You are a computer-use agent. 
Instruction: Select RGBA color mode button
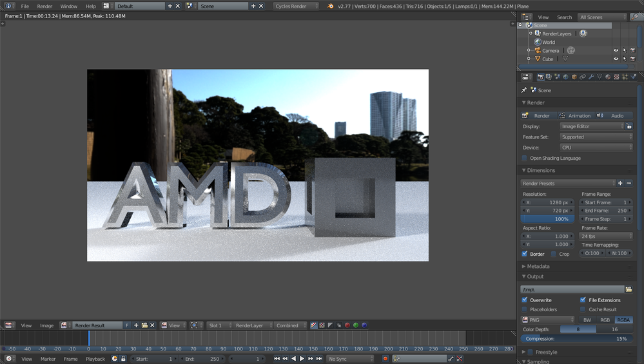point(623,320)
